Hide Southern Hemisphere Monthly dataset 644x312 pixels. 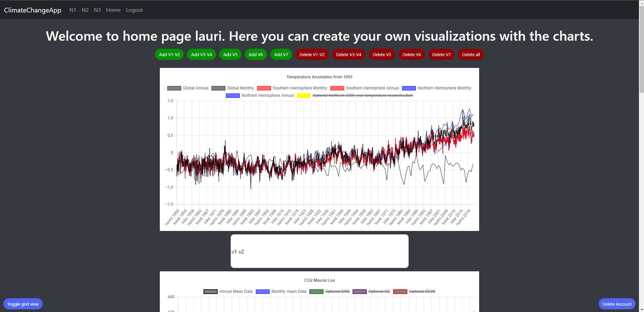click(x=292, y=88)
